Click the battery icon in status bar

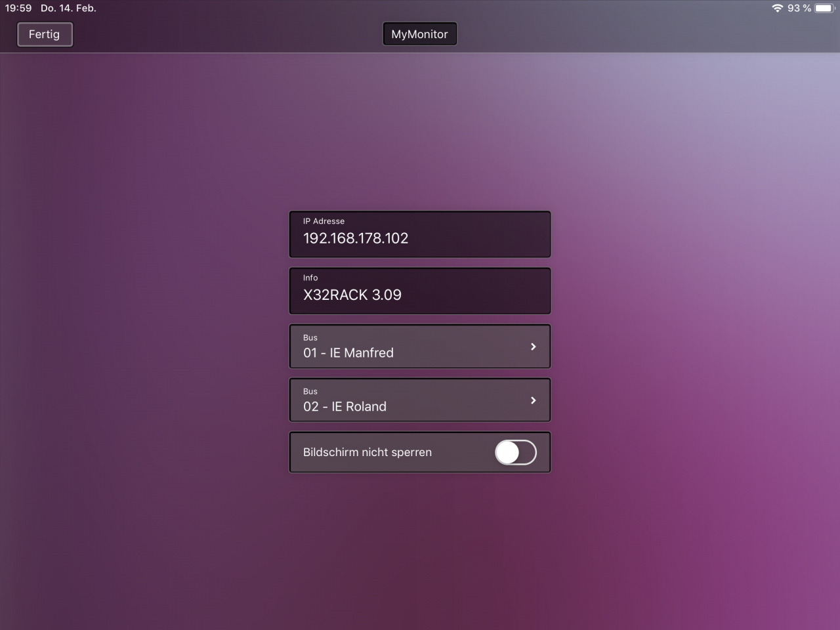825,8
